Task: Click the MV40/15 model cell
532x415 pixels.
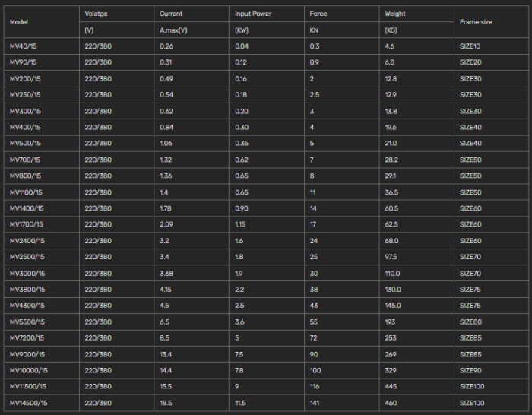Action: tap(23, 46)
